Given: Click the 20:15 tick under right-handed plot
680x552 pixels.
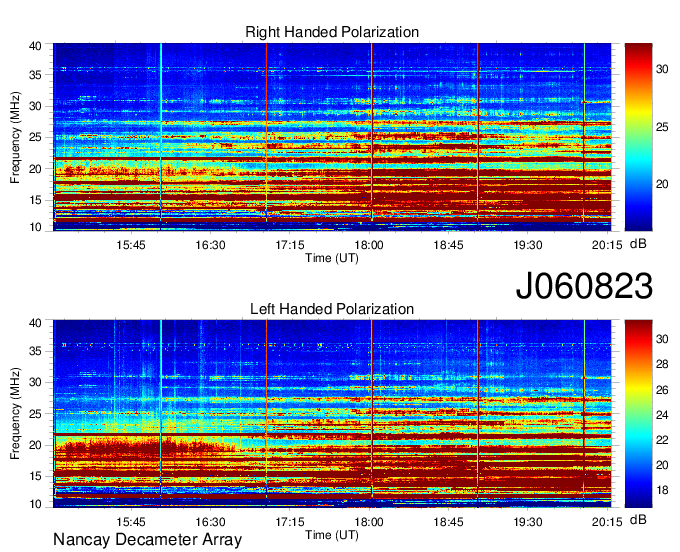Looking at the screenshot, I should [x=607, y=245].
